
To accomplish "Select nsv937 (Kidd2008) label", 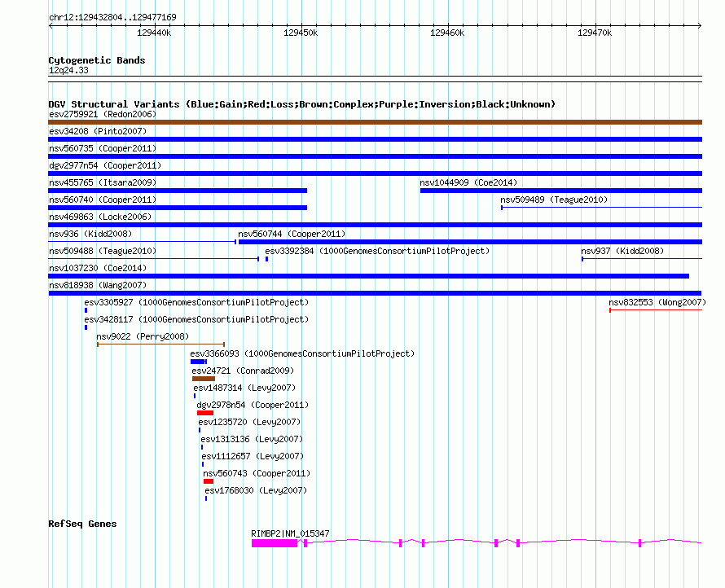I will [622, 251].
